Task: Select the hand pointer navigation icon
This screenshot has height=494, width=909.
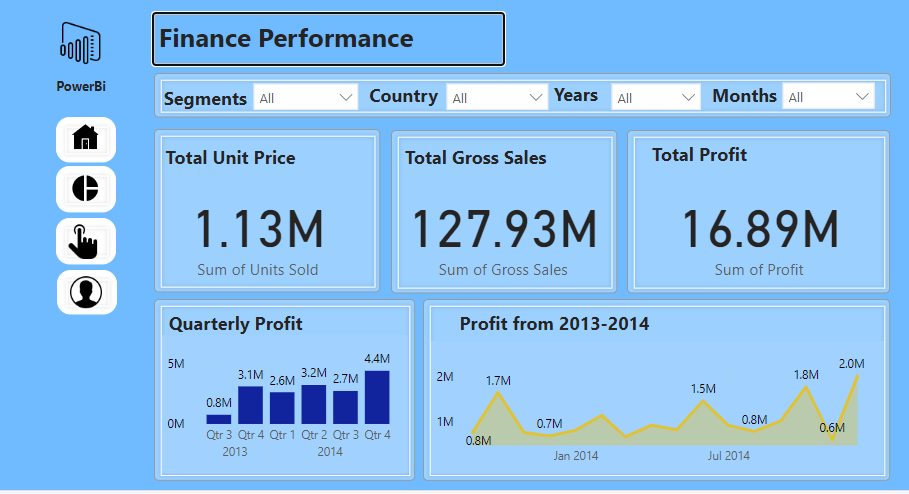Action: tap(86, 240)
